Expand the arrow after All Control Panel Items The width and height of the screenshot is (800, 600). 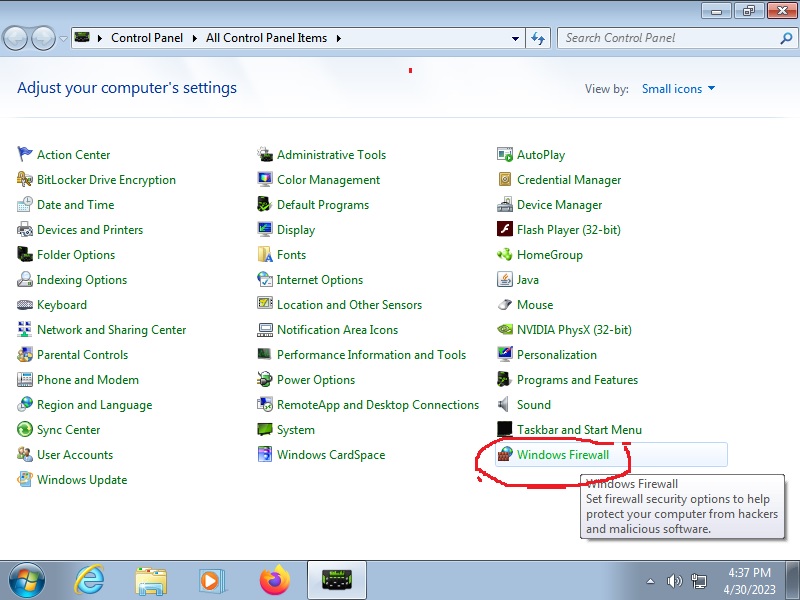pyautogui.click(x=339, y=38)
